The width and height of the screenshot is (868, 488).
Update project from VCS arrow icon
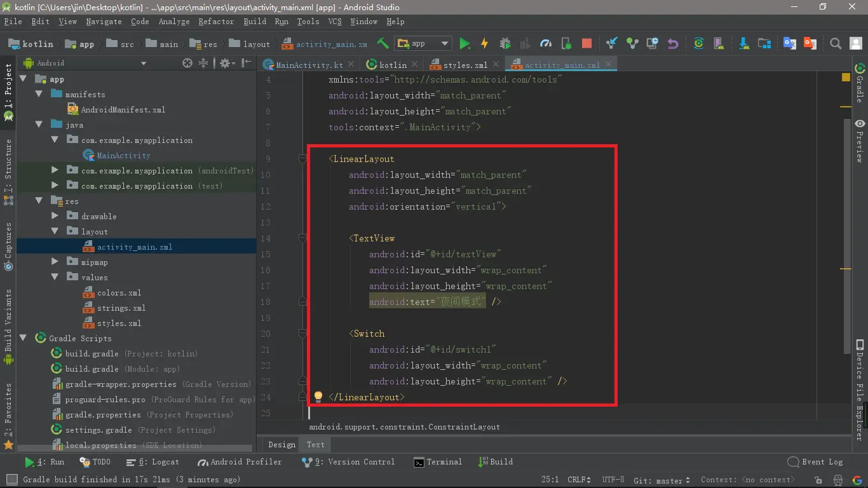[611, 43]
